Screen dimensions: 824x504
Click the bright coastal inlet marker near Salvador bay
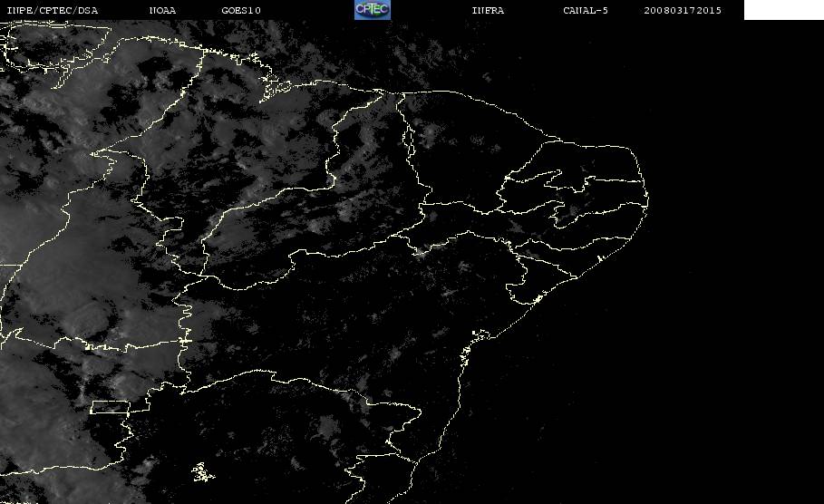click(480, 334)
